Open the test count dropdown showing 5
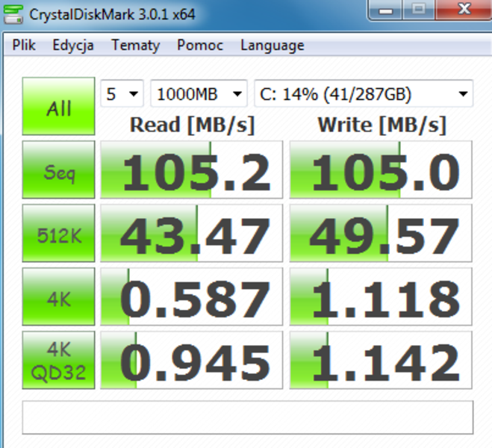 click(122, 93)
